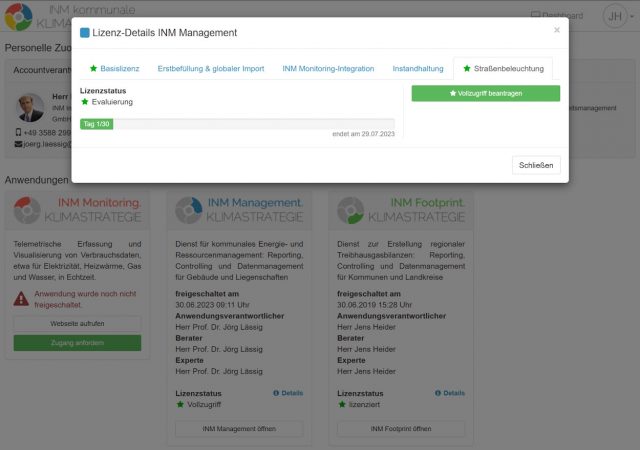Click the INM Footprint Klimastrategie logo
This screenshot has height=450, width=640.
400,209
